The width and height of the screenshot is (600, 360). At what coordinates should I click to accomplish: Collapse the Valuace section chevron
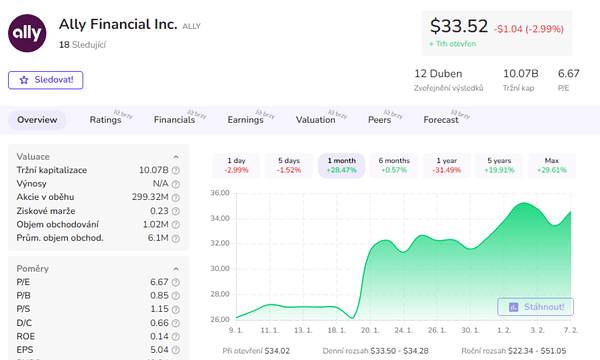(x=176, y=157)
